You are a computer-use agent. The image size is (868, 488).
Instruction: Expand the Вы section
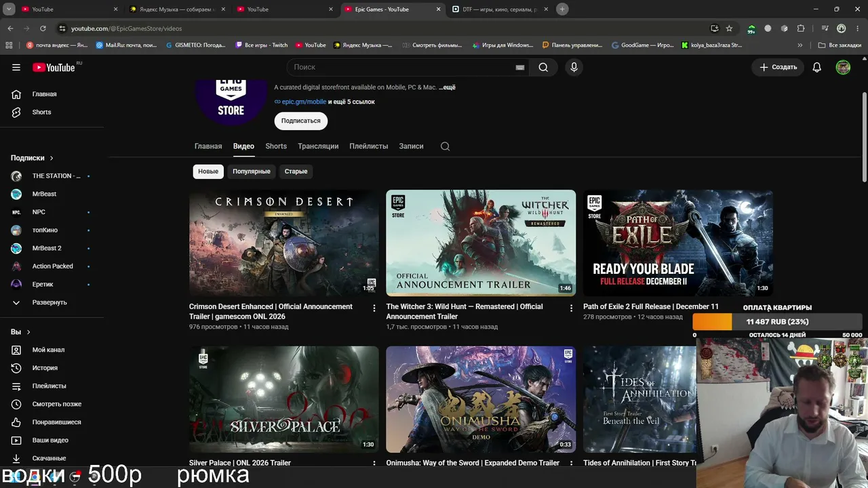coord(20,332)
